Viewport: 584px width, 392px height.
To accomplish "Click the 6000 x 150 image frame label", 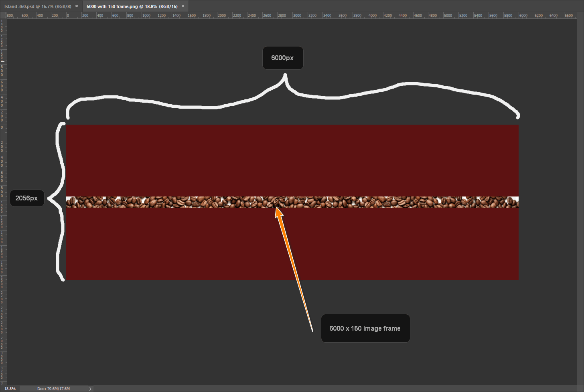I will coord(365,328).
